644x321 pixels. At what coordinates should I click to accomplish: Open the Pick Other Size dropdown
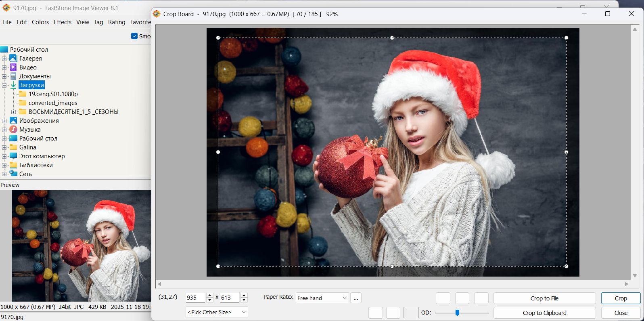pos(217,312)
